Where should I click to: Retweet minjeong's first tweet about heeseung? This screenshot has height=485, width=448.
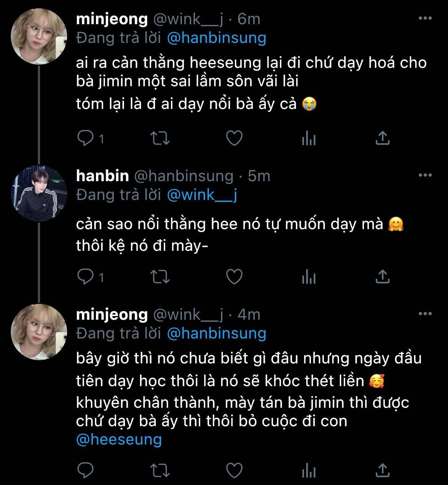pos(160,138)
